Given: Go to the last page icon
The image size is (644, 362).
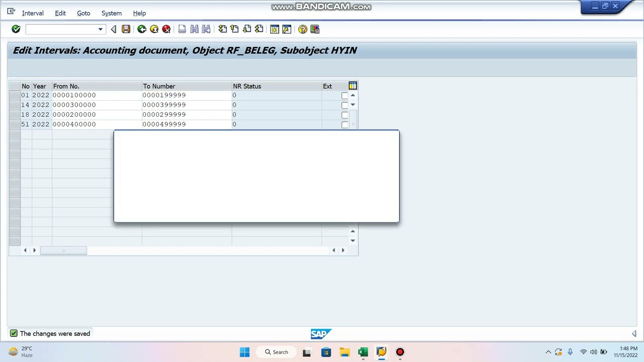Looking at the screenshot, I should click(259, 29).
